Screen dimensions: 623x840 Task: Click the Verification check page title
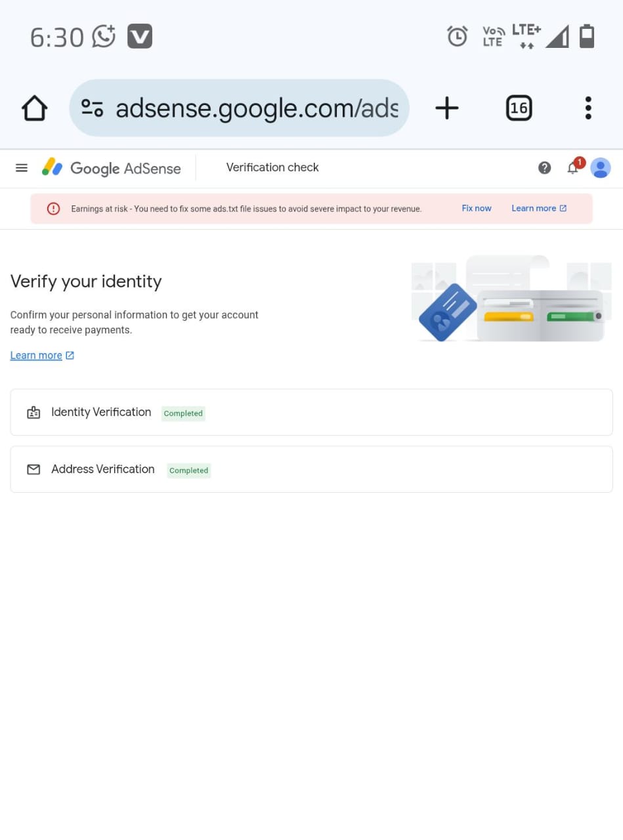pos(272,167)
